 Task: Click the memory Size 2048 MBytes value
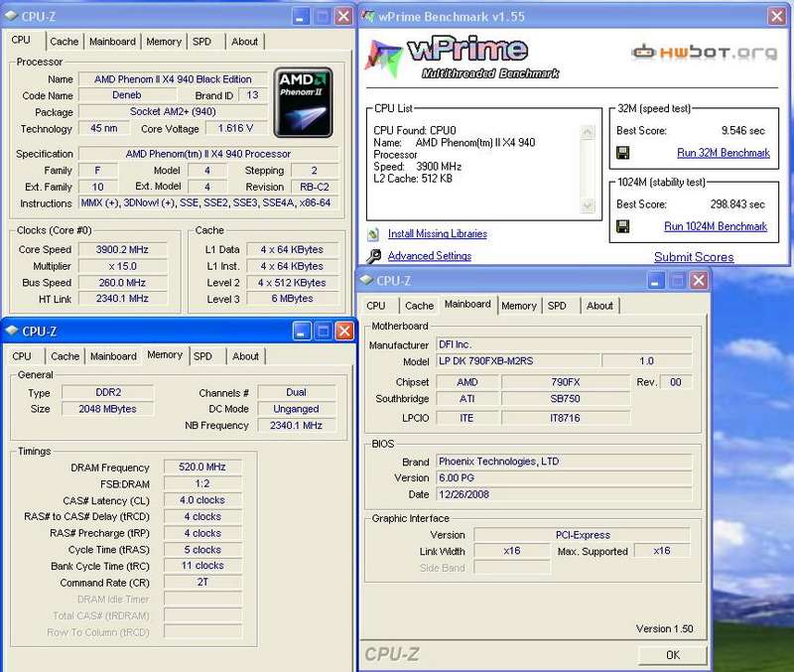(x=108, y=409)
